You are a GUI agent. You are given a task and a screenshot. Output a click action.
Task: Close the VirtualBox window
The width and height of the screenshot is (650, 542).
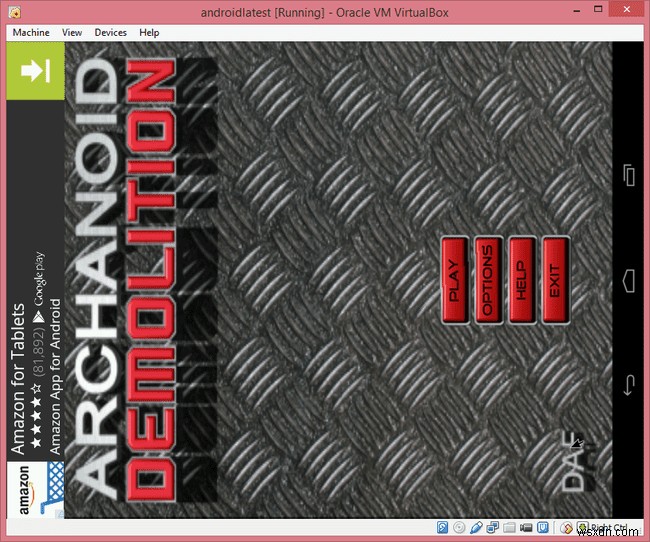(x=627, y=9)
